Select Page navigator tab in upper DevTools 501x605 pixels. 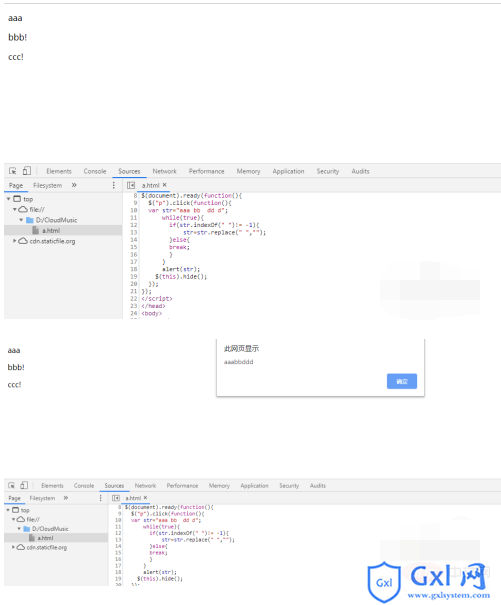pyautogui.click(x=16, y=186)
